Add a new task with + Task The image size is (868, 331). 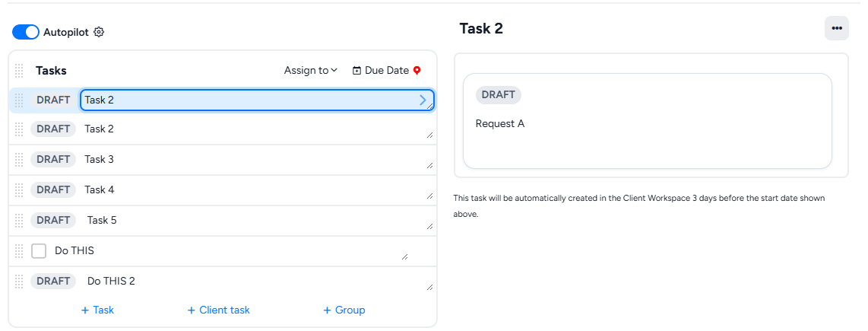[97, 310]
